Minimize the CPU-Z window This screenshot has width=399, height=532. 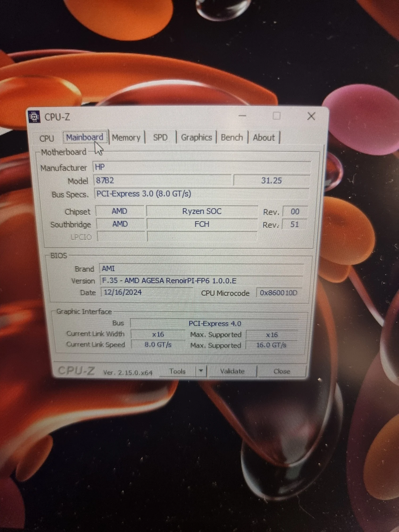(x=242, y=116)
